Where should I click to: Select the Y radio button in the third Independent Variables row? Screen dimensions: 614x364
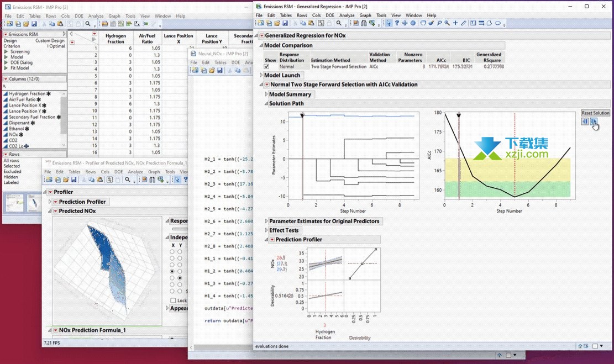pyautogui.click(x=180, y=265)
